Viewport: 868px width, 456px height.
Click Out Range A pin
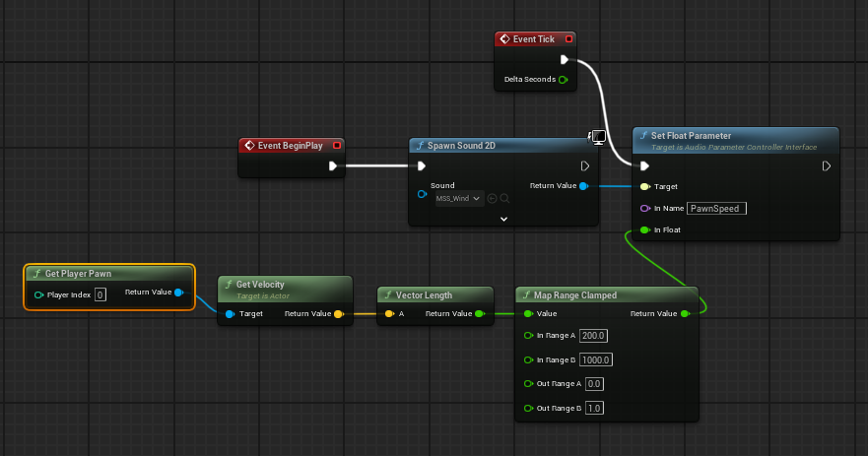pyautogui.click(x=528, y=383)
